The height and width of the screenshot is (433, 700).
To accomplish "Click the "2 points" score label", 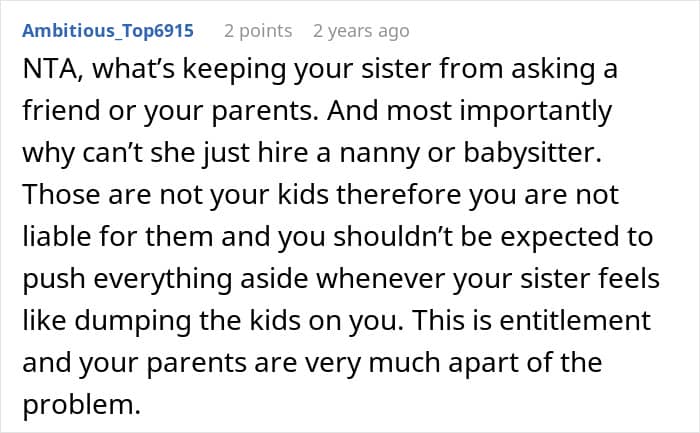I will pos(258,31).
